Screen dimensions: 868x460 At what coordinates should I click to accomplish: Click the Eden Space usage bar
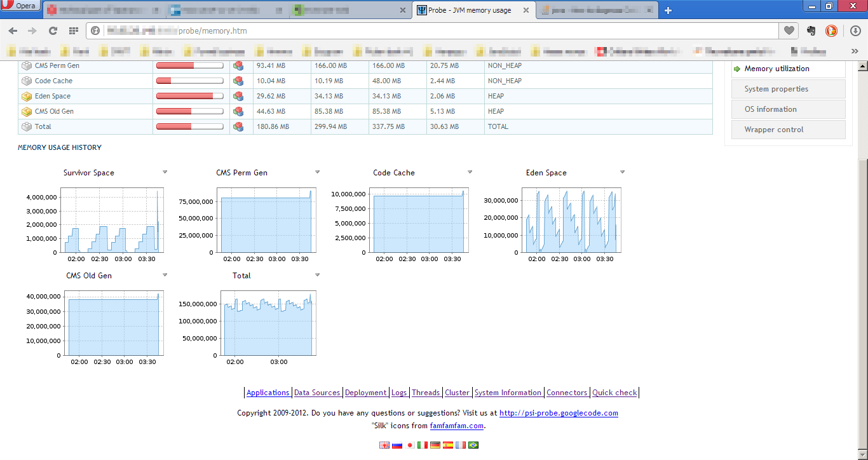[x=190, y=96]
